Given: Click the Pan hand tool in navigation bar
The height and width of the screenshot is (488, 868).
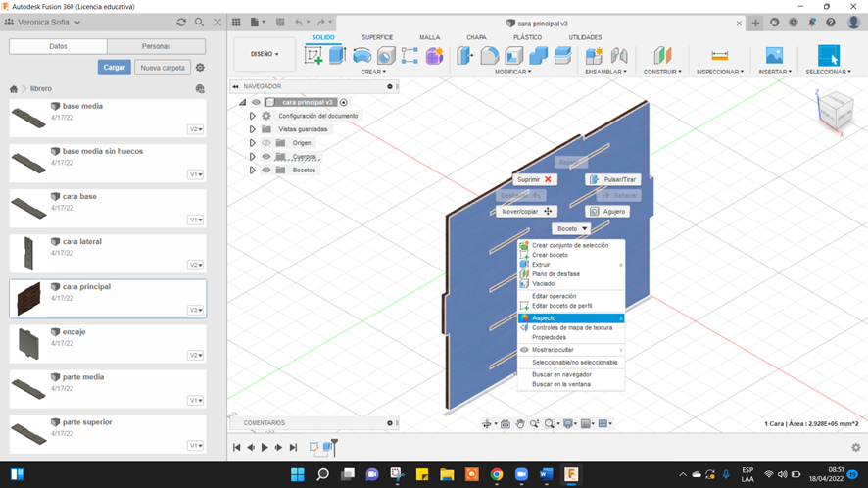Looking at the screenshot, I should (521, 424).
